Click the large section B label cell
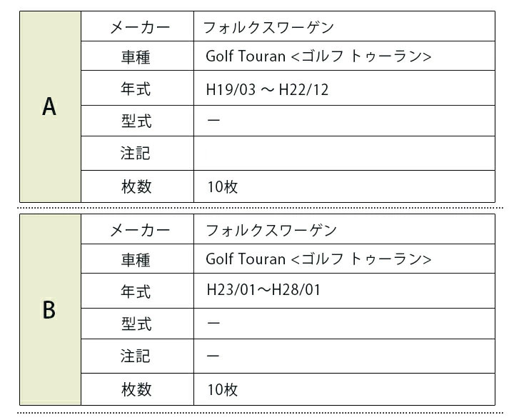This screenshot has height=420, width=514. [49, 309]
